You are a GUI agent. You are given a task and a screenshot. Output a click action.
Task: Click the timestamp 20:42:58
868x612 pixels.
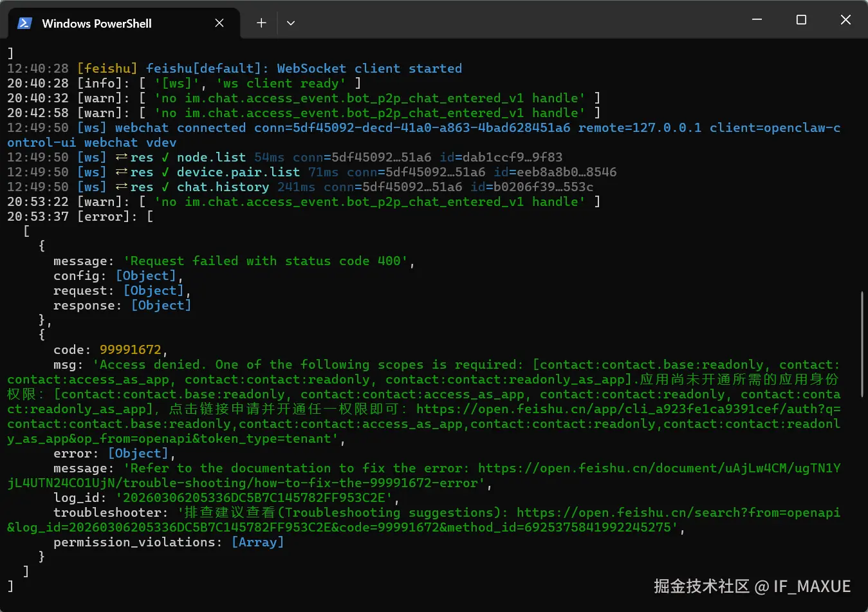click(x=38, y=113)
